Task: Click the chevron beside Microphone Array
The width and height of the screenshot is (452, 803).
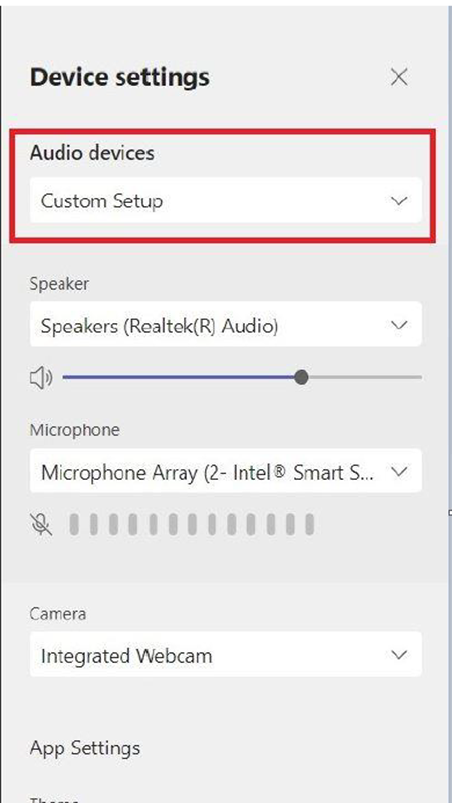Action: click(398, 471)
